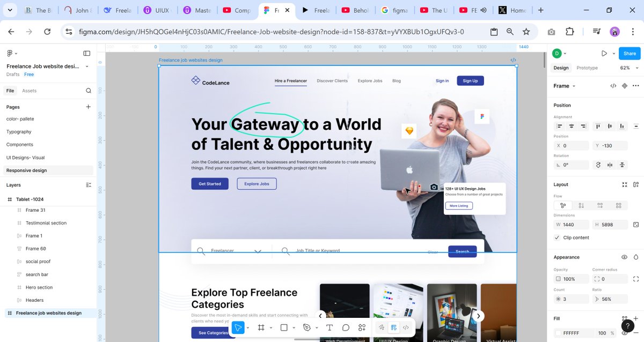
Task: Toggle Clip content checkbox
Action: (557, 237)
